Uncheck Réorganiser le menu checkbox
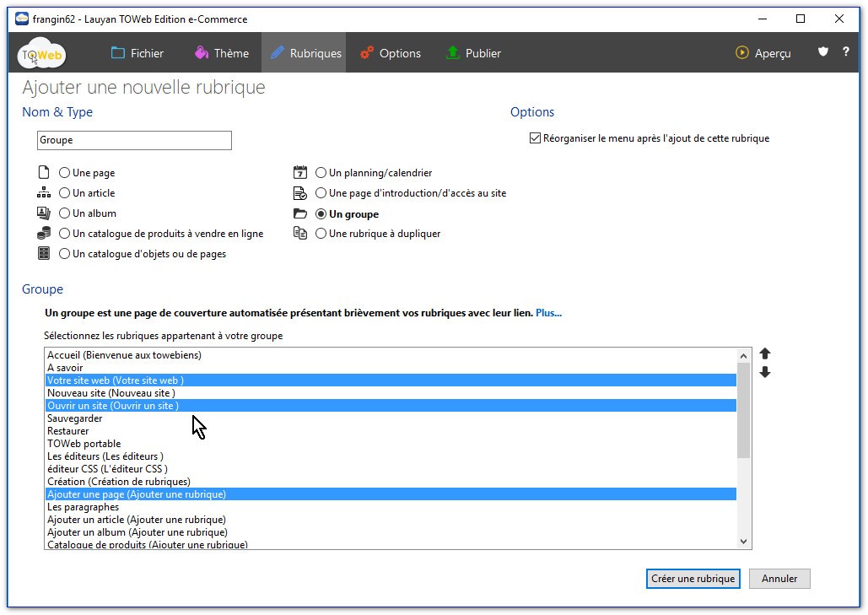Viewport: 868px width, 615px height. pos(535,138)
